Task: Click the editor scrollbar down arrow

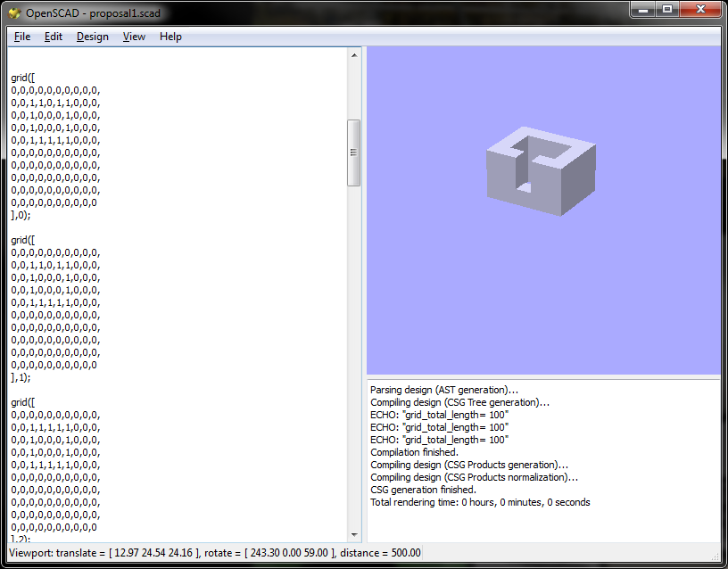Action: coord(354,534)
